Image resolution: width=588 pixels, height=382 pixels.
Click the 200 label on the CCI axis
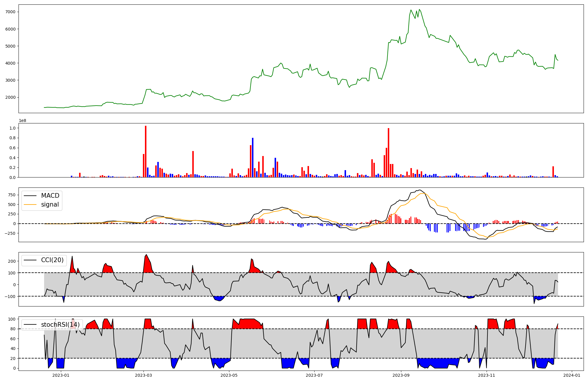click(12, 261)
